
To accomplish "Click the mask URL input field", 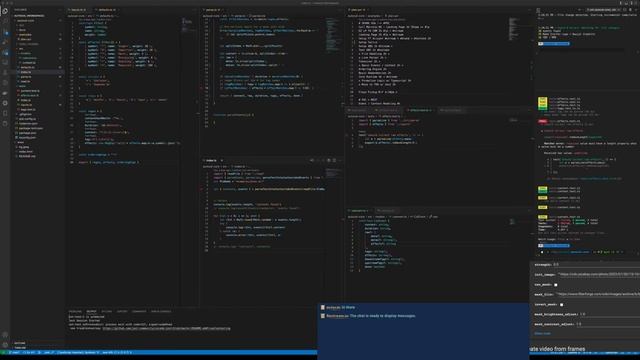I will pos(597,294).
